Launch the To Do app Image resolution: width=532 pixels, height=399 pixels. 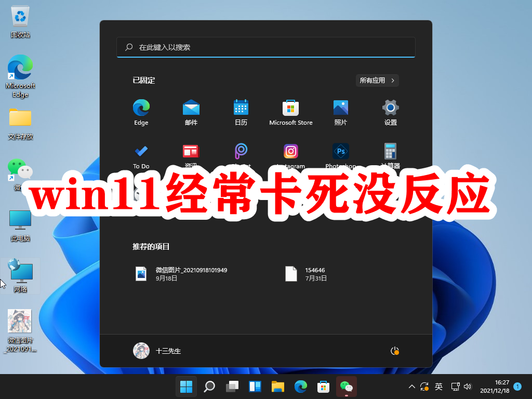pyautogui.click(x=141, y=155)
